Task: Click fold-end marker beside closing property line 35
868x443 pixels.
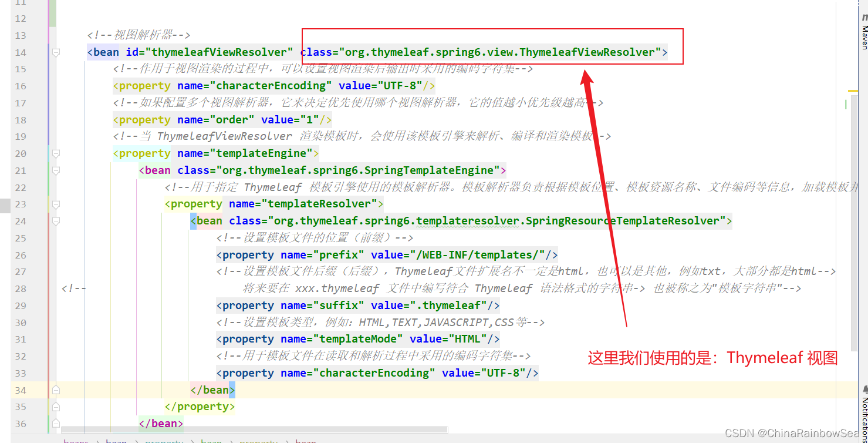Action: click(x=56, y=407)
